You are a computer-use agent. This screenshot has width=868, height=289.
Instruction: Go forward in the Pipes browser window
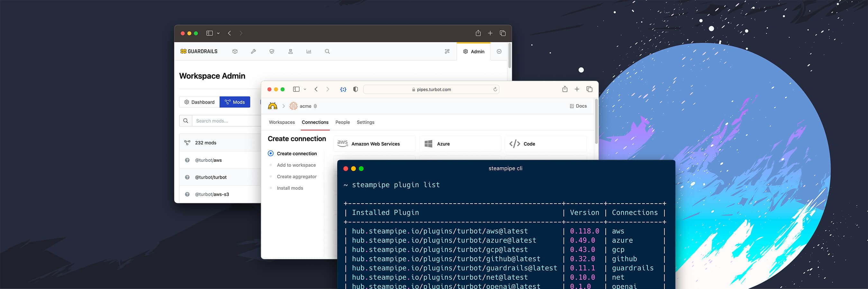click(x=328, y=89)
